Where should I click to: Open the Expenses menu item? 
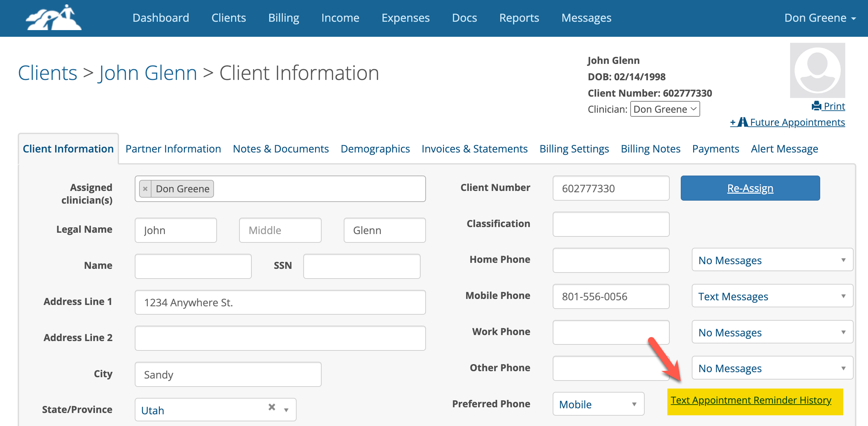point(405,18)
